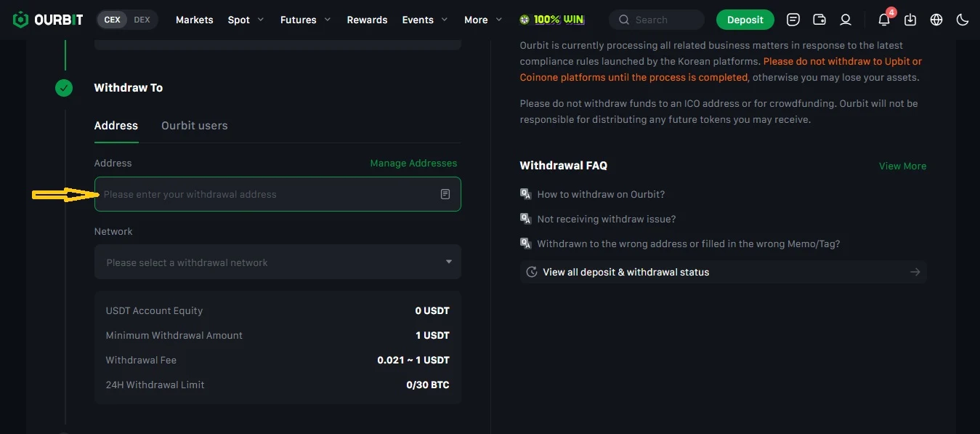Click the download app icon

pos(911,20)
